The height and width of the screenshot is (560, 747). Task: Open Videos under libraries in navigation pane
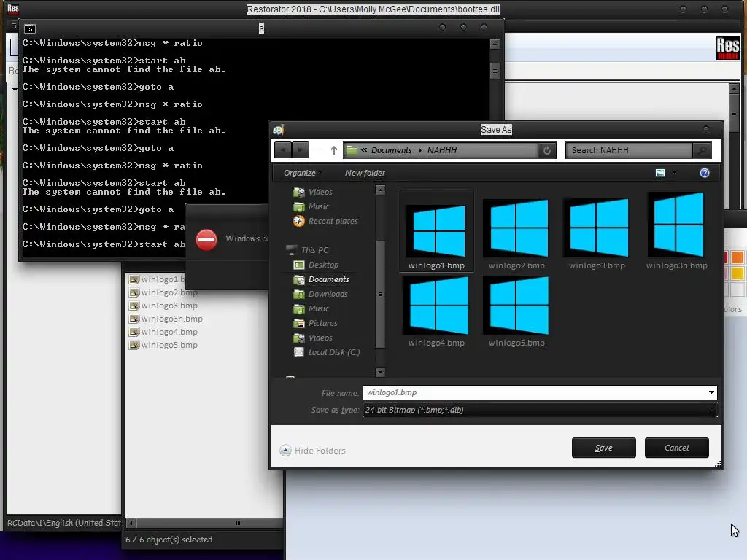coord(313,192)
